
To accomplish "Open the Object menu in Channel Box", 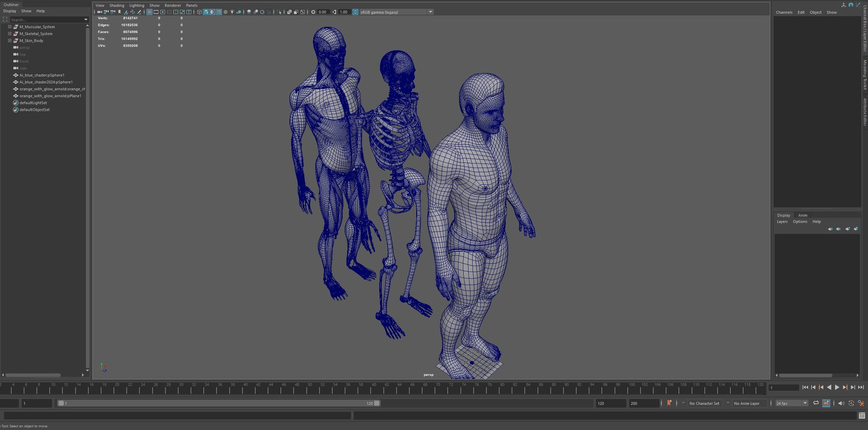I will pyautogui.click(x=816, y=12).
